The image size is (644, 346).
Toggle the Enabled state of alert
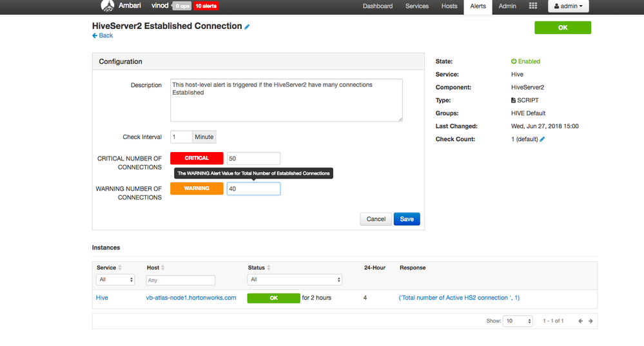[525, 61]
